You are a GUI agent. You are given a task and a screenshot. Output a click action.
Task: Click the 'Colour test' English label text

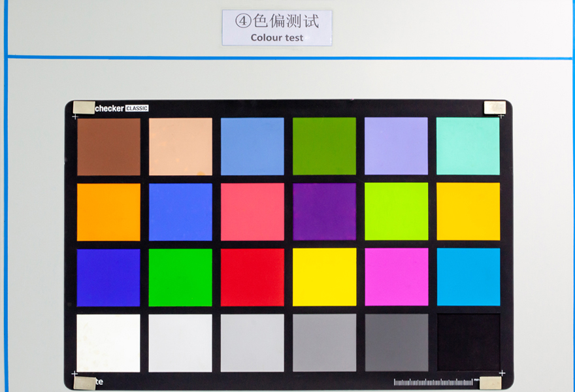(277, 38)
